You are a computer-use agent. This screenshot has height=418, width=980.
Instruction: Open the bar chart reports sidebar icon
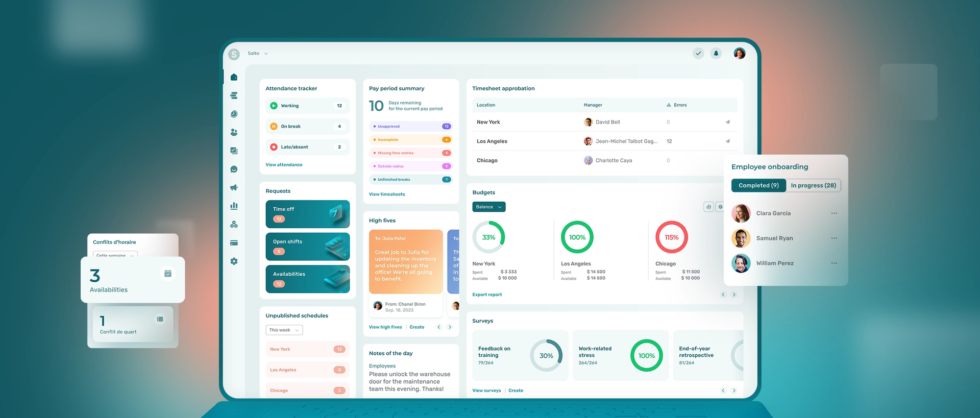click(x=234, y=206)
